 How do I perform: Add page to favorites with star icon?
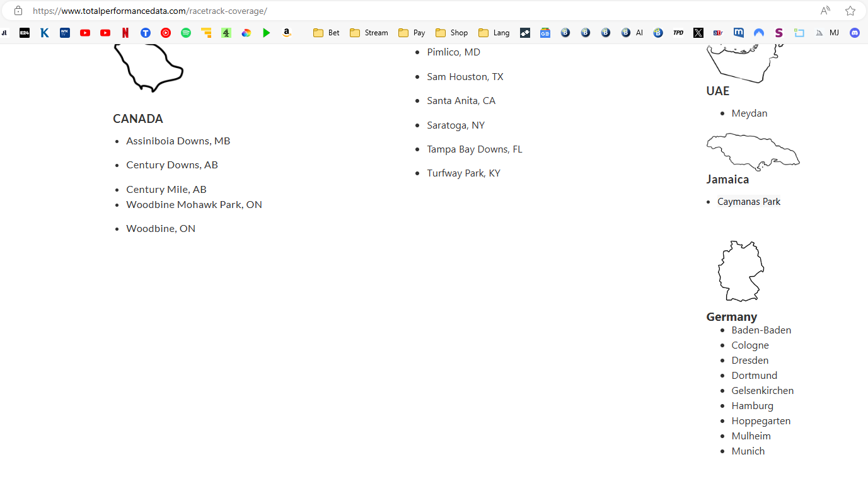coord(850,11)
